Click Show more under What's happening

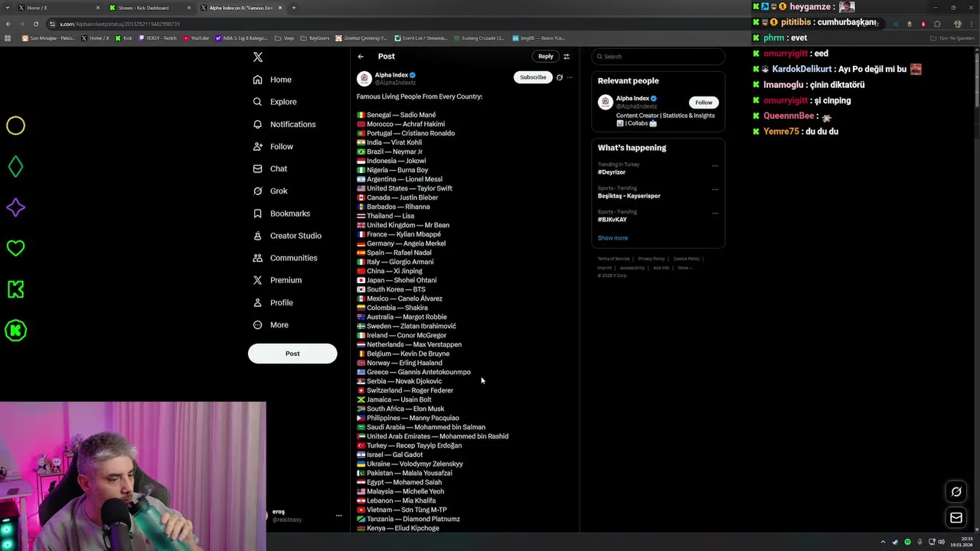click(612, 238)
